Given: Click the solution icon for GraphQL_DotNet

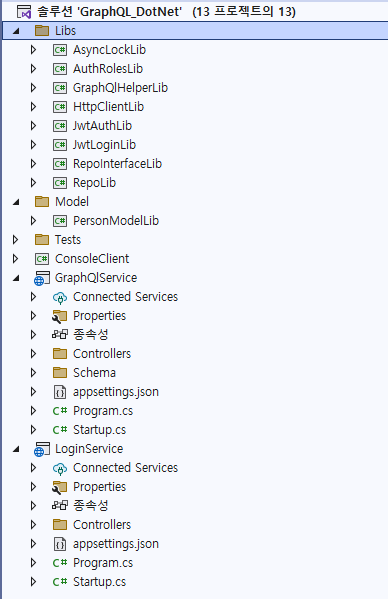Looking at the screenshot, I should pos(24,12).
